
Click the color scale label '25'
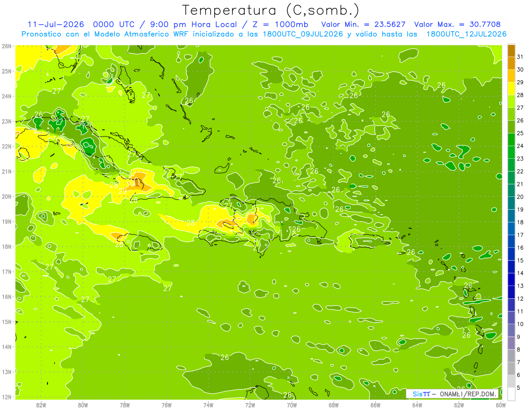pyautogui.click(x=520, y=133)
